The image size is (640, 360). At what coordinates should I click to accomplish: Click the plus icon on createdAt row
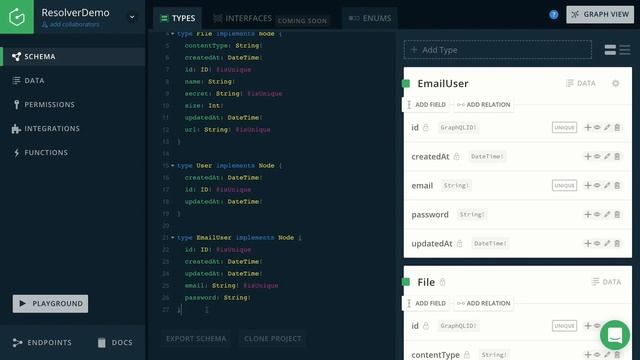click(x=588, y=156)
